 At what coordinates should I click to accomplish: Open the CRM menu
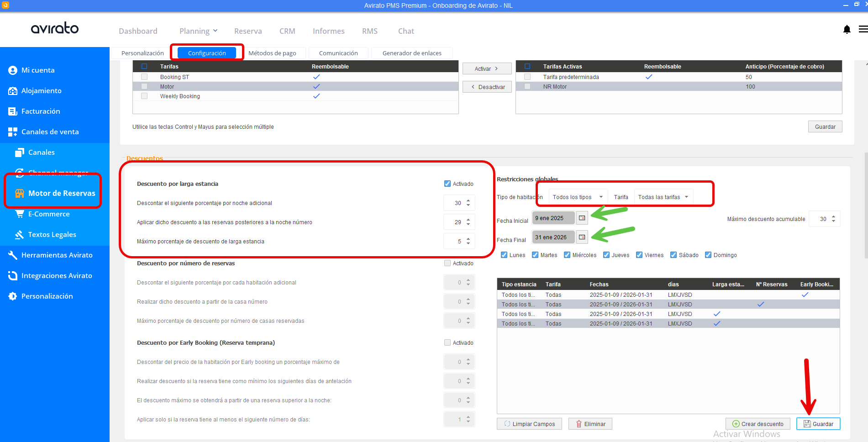point(287,31)
